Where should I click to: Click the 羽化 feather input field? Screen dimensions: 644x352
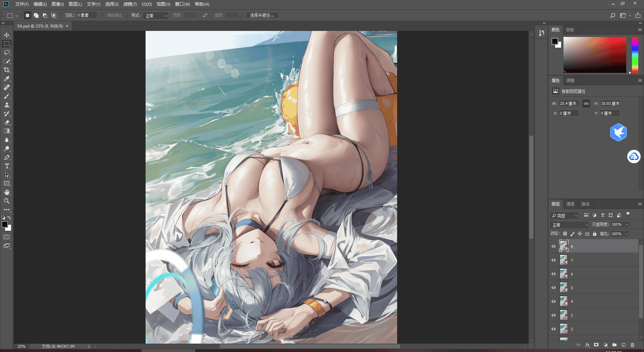[87, 15]
